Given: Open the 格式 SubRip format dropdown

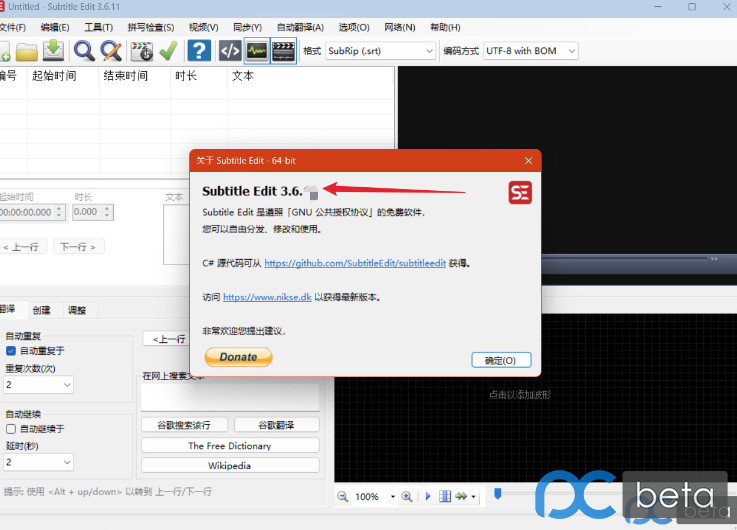Looking at the screenshot, I should point(380,51).
